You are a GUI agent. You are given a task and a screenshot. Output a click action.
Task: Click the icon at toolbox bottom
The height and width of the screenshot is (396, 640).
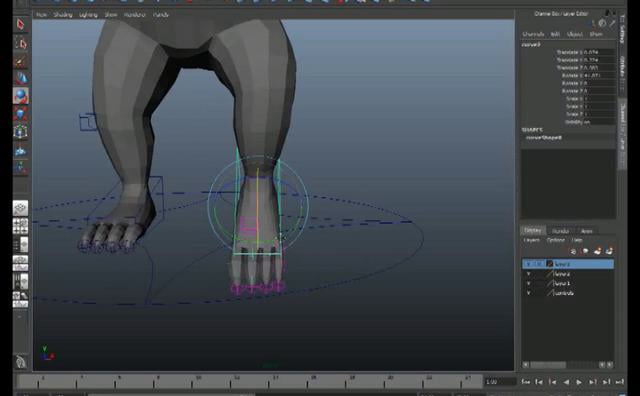[20, 362]
